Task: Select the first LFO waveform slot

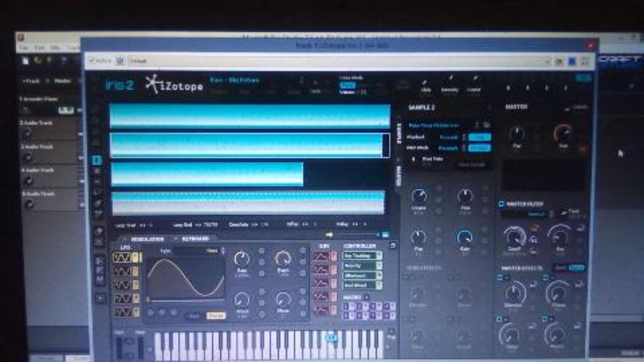Action: point(123,258)
